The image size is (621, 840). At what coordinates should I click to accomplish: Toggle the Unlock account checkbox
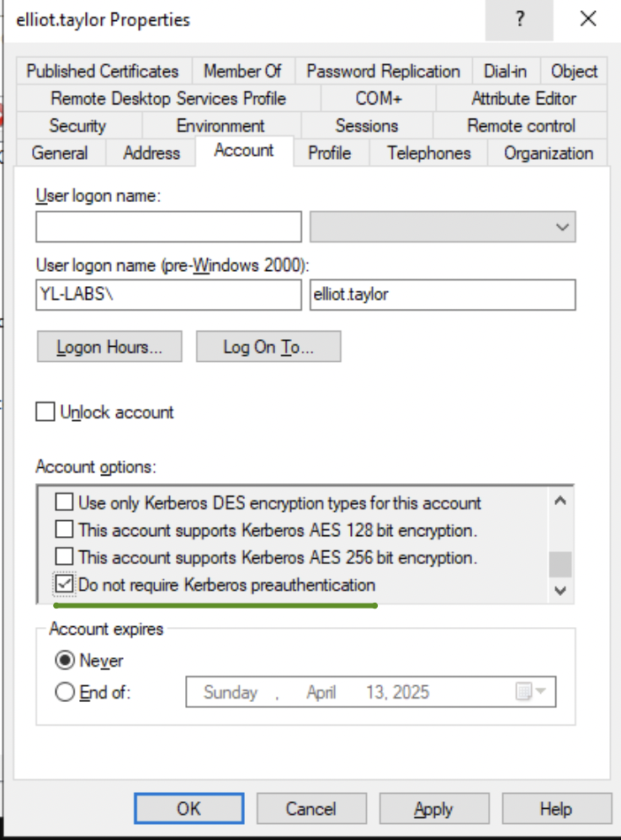tap(45, 412)
